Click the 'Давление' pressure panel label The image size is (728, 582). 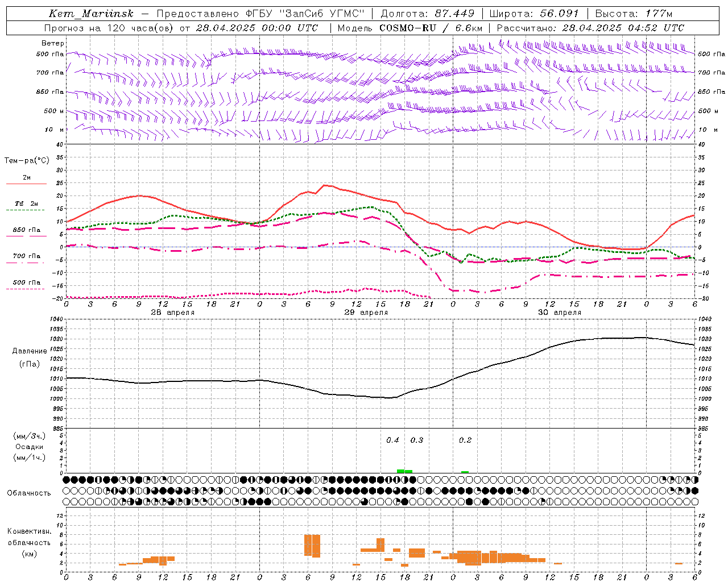[30, 351]
